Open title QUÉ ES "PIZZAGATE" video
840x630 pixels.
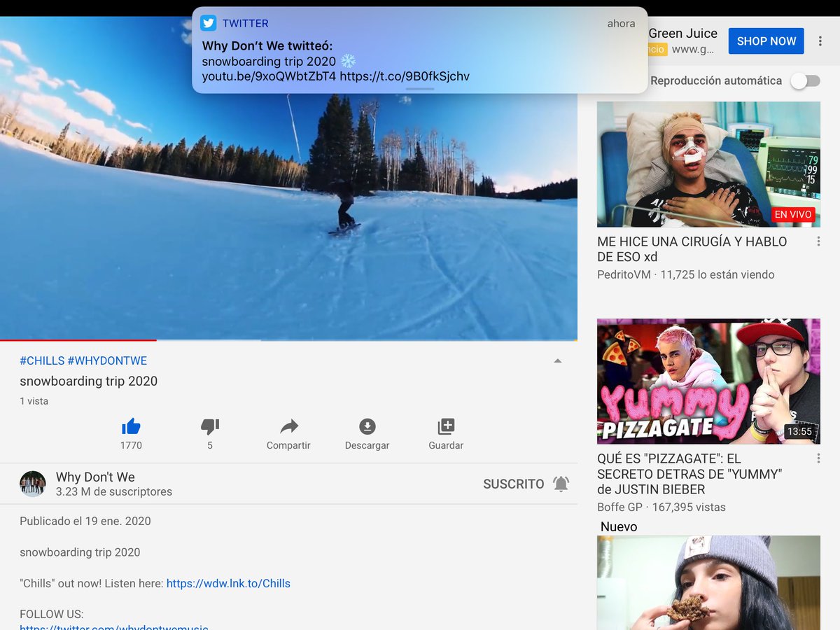pos(689,474)
